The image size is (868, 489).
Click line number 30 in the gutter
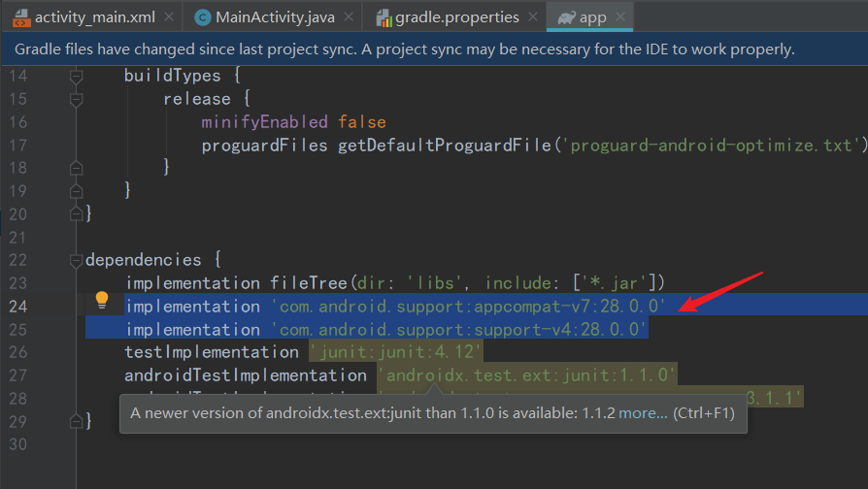pyautogui.click(x=18, y=444)
